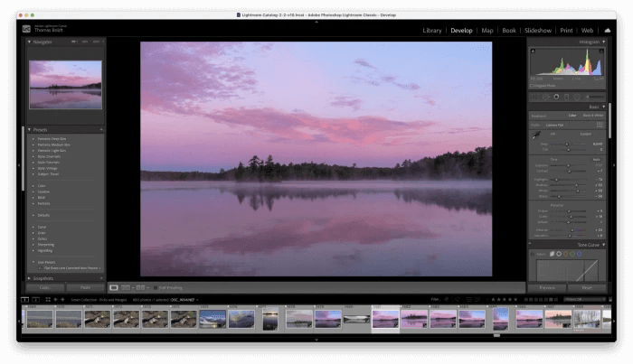Select the blue channel curve icon
The width and height of the screenshot is (633, 364).
[x=579, y=254]
